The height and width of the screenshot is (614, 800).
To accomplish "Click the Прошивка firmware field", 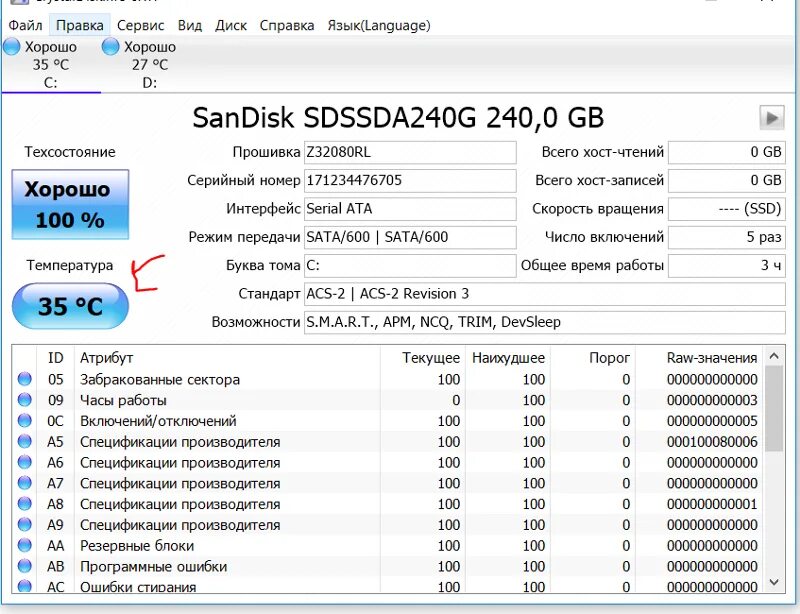I will click(410, 152).
